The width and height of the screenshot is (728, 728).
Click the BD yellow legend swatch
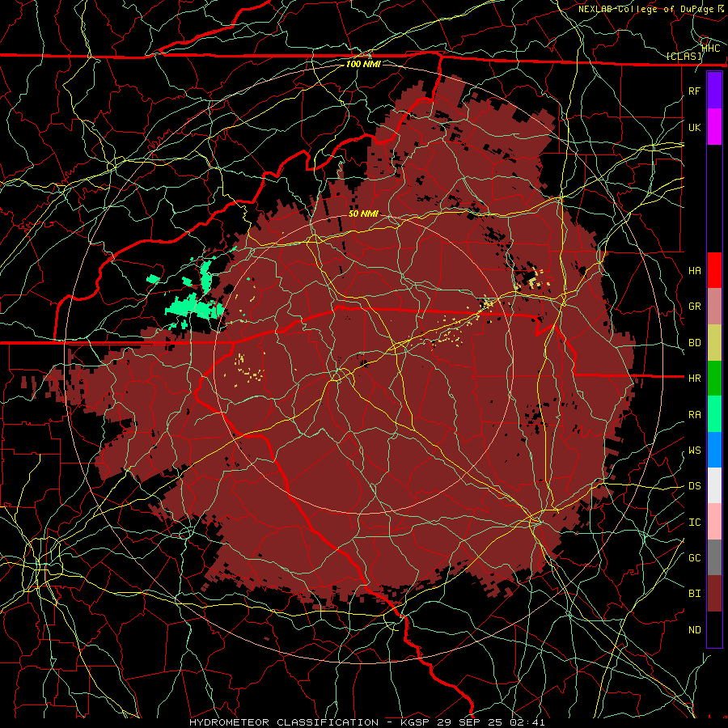coord(714,343)
